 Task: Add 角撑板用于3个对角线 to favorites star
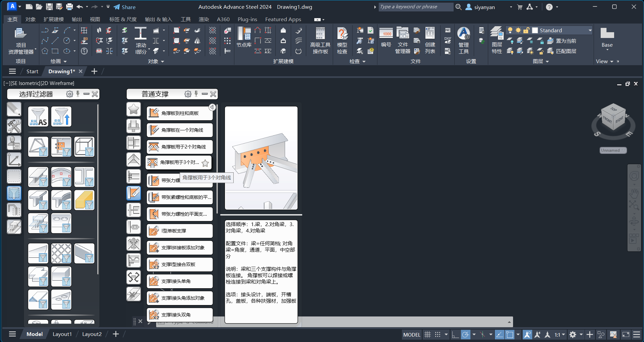tap(205, 163)
